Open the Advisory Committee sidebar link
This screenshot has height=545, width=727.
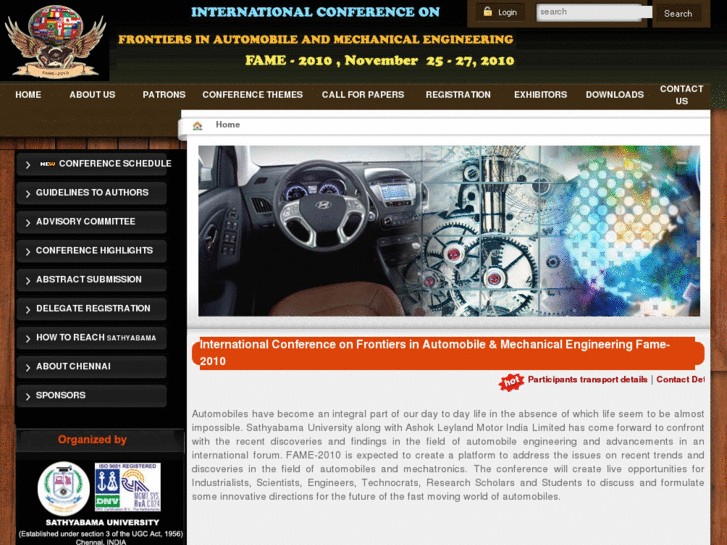point(86,221)
